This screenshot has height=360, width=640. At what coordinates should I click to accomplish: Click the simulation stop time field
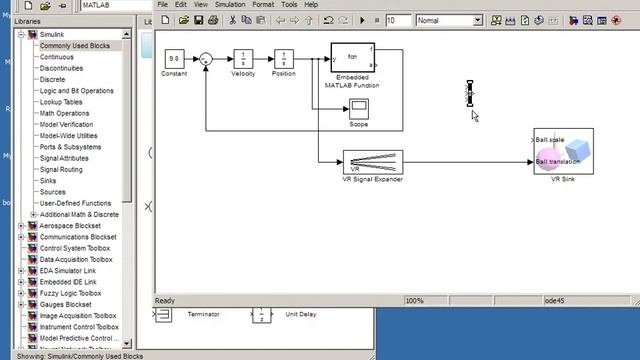pyautogui.click(x=398, y=20)
